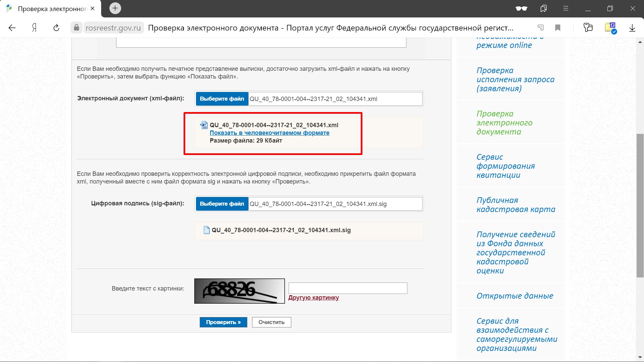Open Сервис для взаимодействия с саморегулируемыми организациями
This screenshot has height=362, width=644.
click(x=517, y=334)
